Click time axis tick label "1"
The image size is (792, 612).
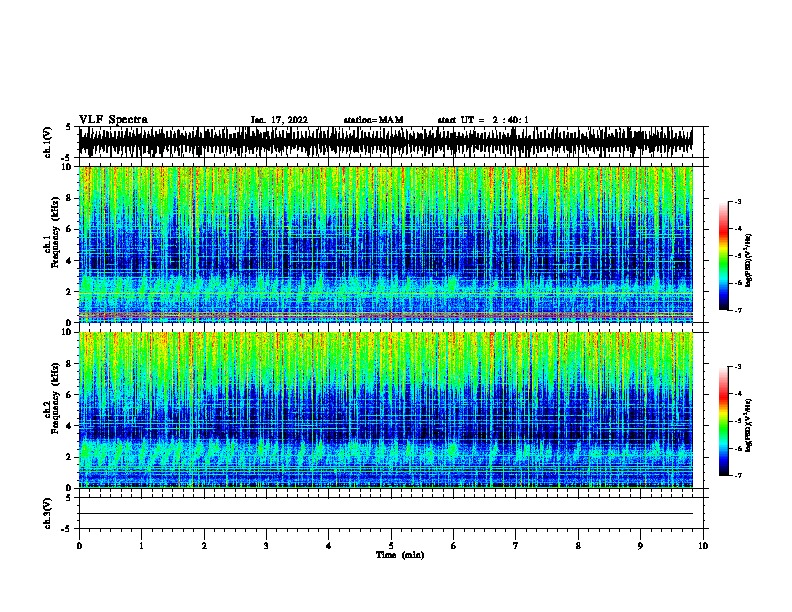coord(141,546)
